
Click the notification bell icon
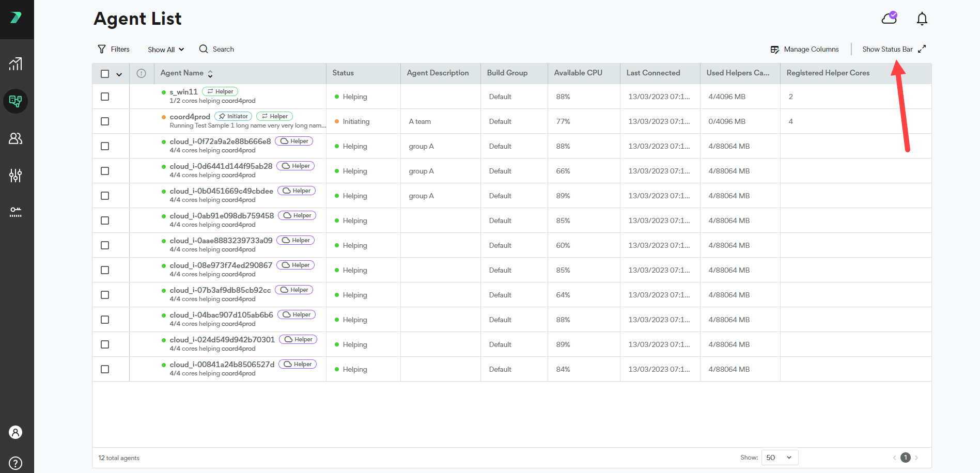pos(922,19)
